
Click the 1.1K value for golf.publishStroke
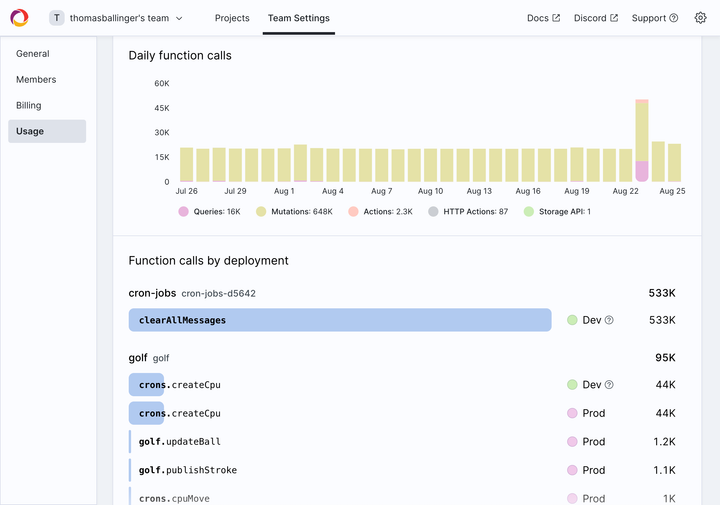click(664, 470)
